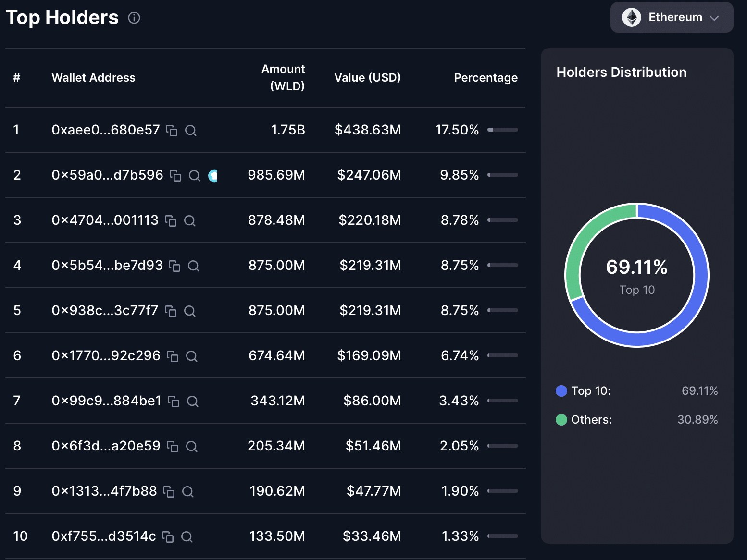Screen dimensions: 747x560
Task: Search wallet 0x1770...92c296 with magnifier icon
Action: [191, 356]
